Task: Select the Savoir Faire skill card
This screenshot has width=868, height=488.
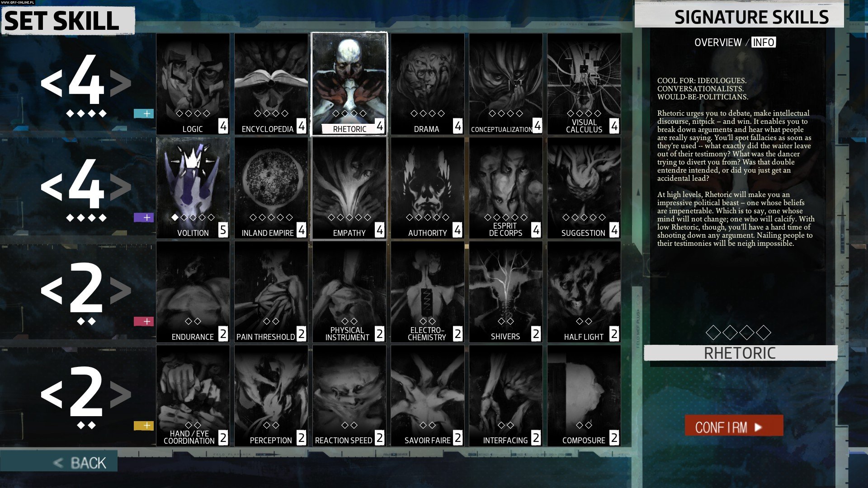Action: click(428, 396)
